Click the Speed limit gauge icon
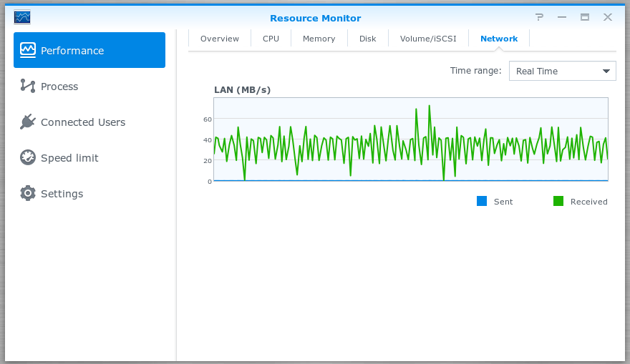 (x=28, y=157)
